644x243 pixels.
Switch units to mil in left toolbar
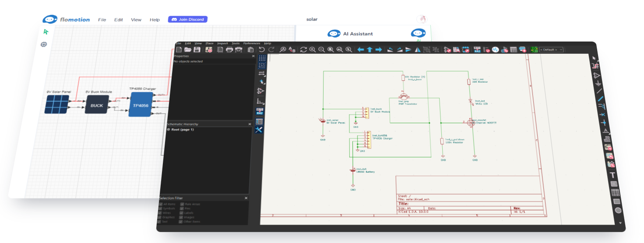point(261,73)
